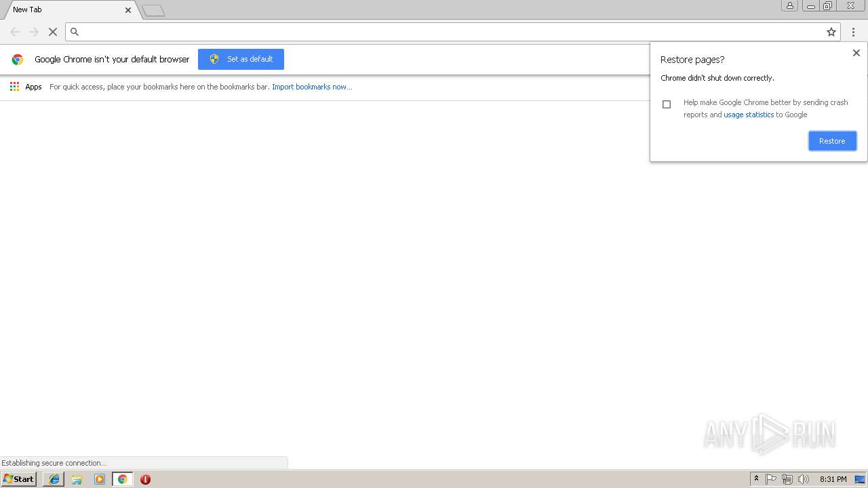Click the back navigation arrow
Screen dimensions: 868x488
(x=15, y=32)
